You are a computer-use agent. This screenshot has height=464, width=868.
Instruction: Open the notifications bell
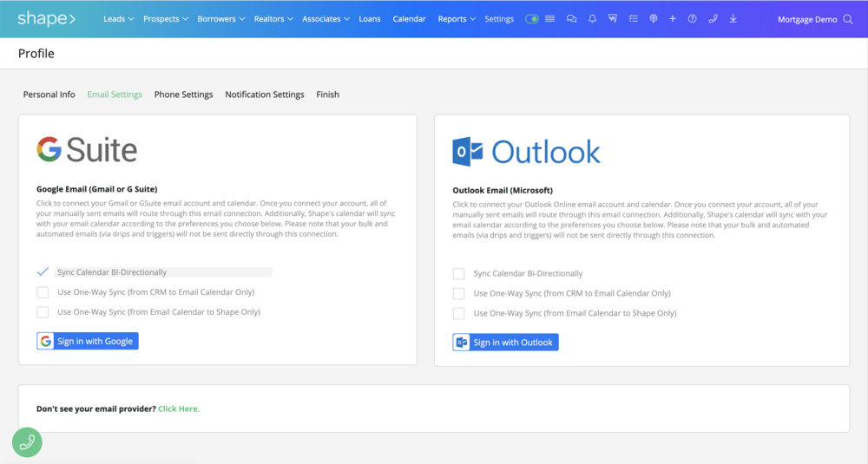point(592,19)
